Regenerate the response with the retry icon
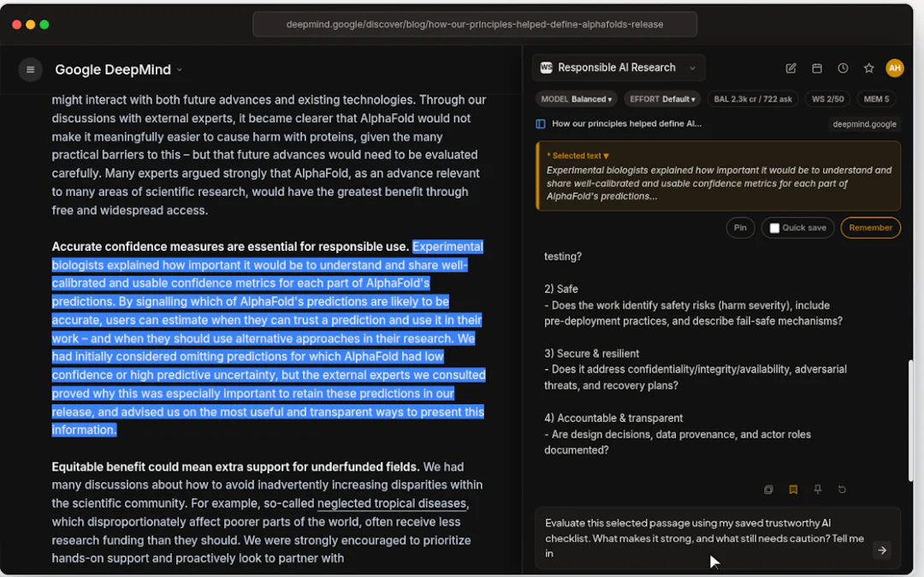Viewport: 924px width, 577px height. (842, 490)
